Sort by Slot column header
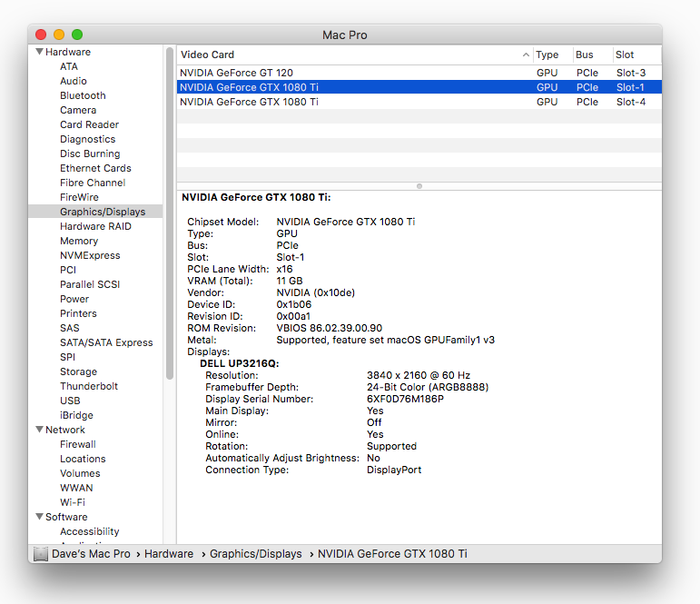This screenshot has height=604, width=700. tap(636, 54)
